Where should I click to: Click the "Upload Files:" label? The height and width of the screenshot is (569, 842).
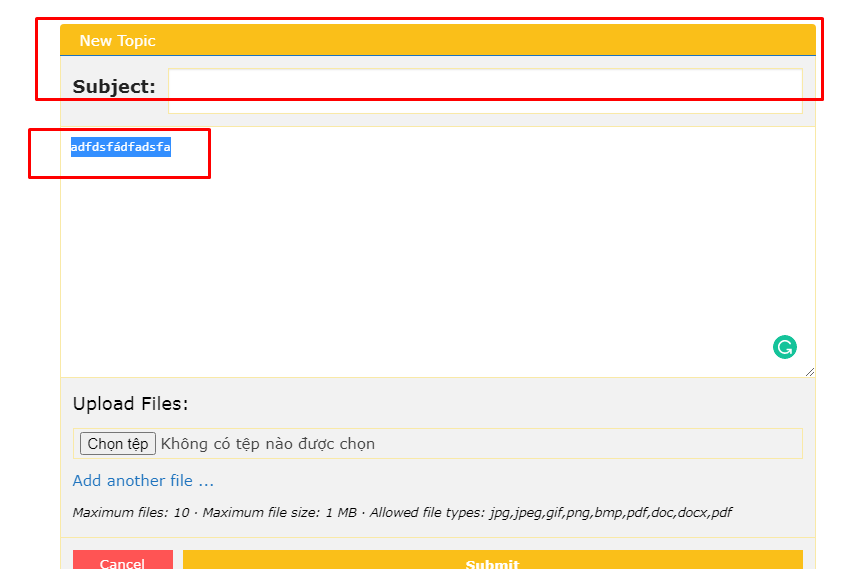130,404
